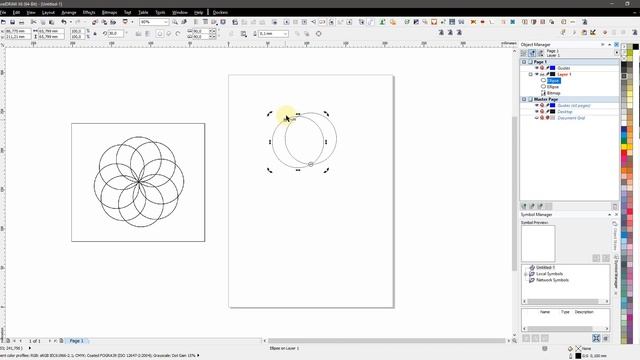Viewport: 640px width, 360px height.
Task: Collapse the Layer 1 tree node
Action: click(x=531, y=74)
